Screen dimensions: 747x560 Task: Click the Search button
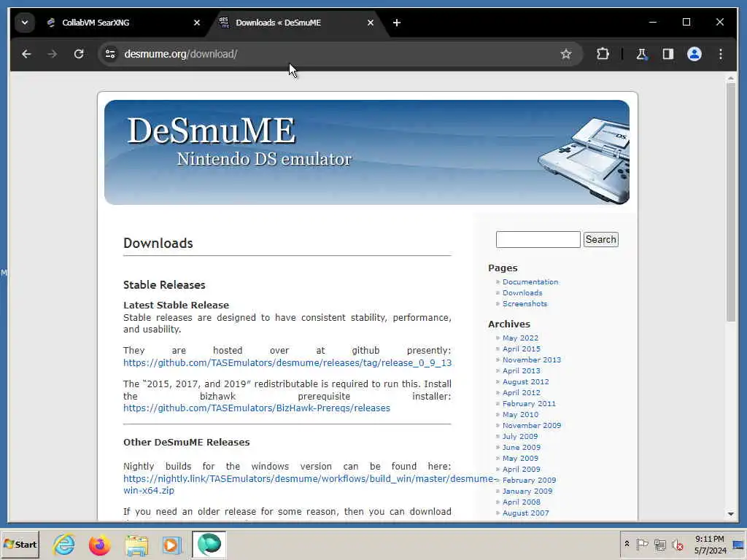tap(601, 239)
